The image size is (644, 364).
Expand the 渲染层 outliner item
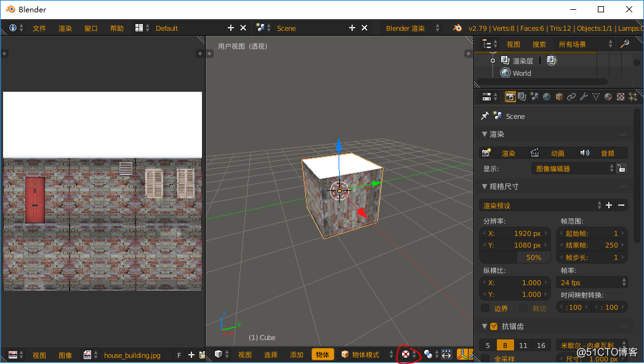[493, 61]
